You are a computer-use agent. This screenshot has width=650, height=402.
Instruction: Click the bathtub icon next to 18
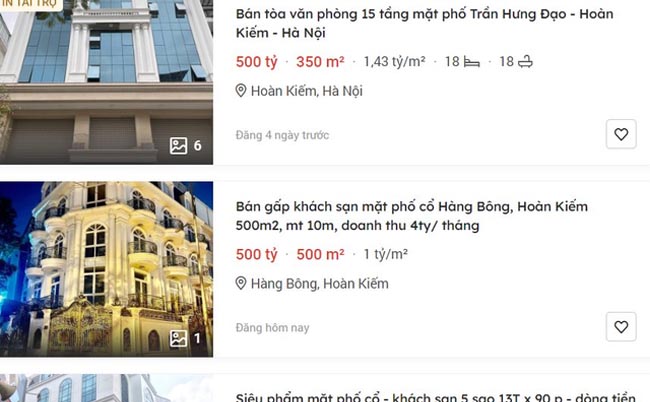(x=525, y=62)
